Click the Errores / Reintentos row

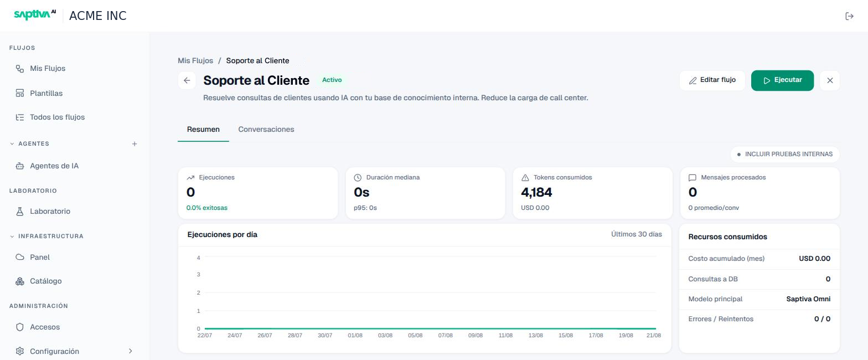pyautogui.click(x=759, y=319)
